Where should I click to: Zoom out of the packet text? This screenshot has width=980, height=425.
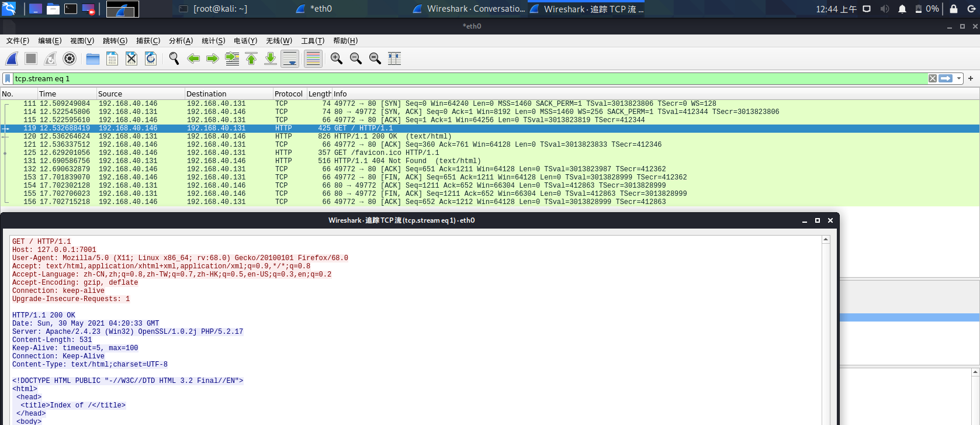[x=356, y=58]
